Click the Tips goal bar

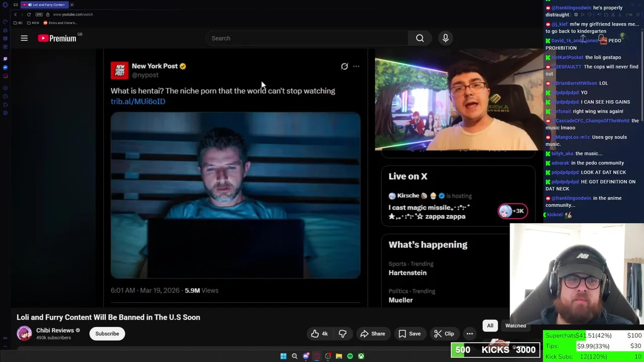(x=593, y=346)
